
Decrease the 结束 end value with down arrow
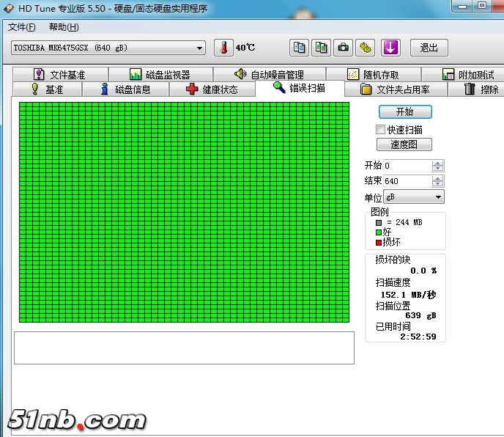437,184
